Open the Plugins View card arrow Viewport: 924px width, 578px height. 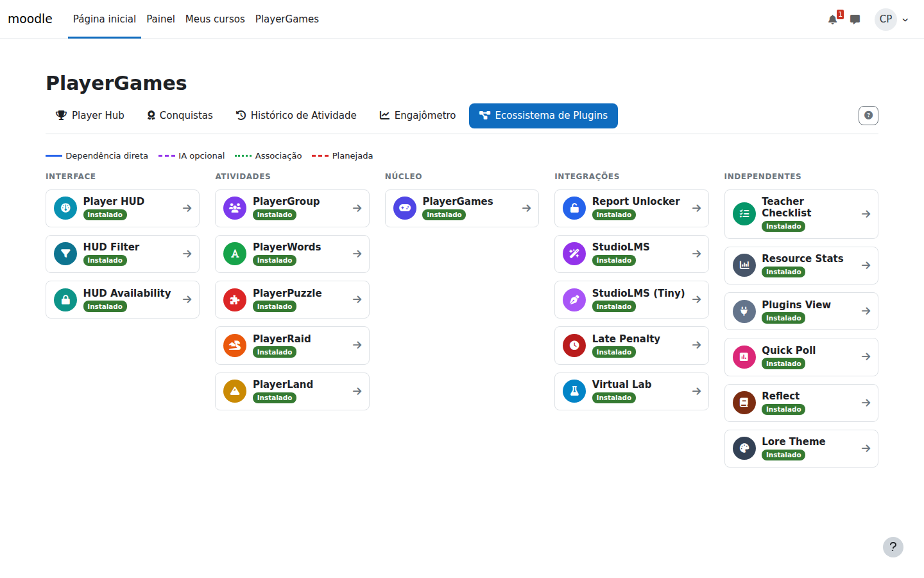[x=866, y=311]
